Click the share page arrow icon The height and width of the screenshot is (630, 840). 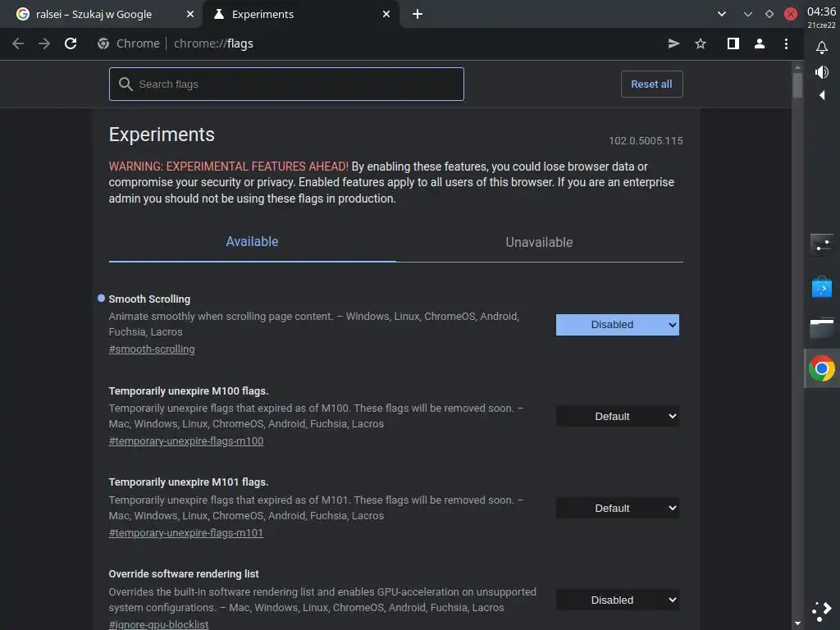673,43
